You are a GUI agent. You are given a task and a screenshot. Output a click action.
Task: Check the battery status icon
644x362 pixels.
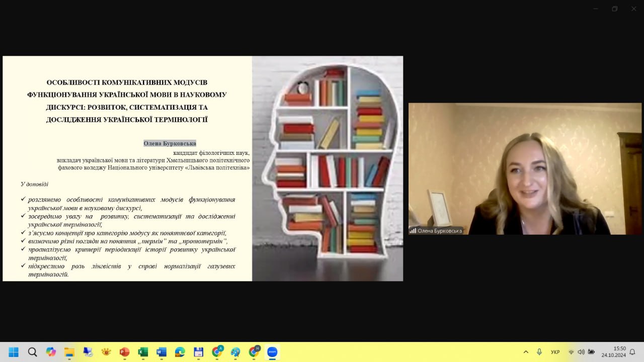point(591,352)
